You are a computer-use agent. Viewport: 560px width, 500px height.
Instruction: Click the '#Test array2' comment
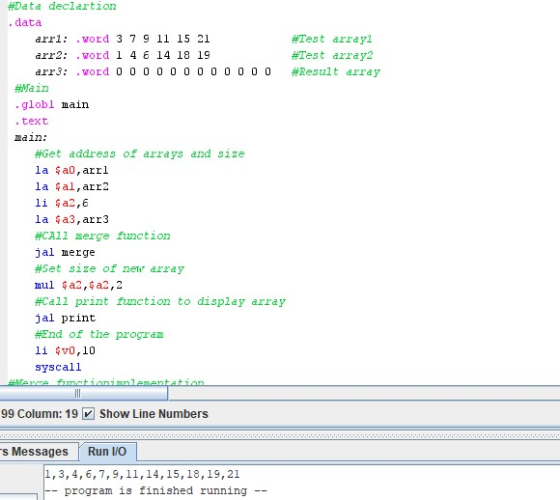pyautogui.click(x=332, y=55)
